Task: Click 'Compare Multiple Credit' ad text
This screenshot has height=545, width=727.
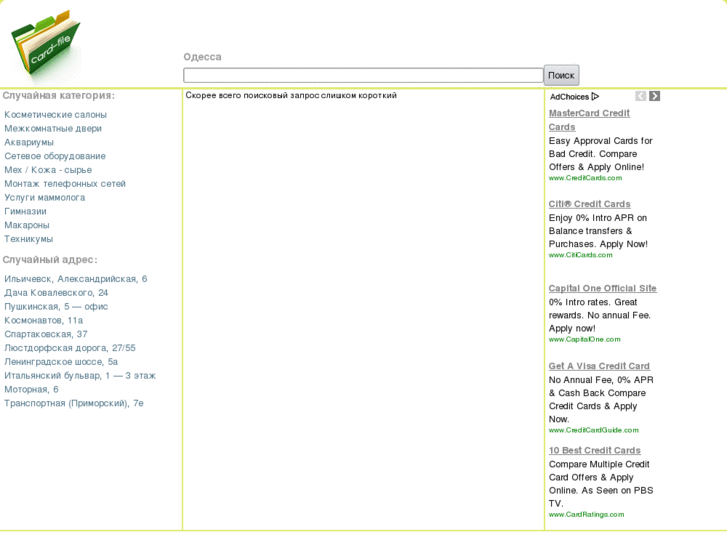Action: [x=599, y=464]
